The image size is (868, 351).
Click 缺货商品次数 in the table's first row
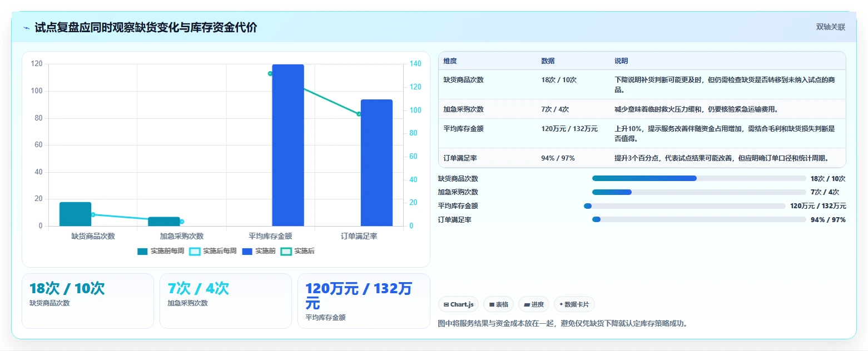(x=464, y=80)
